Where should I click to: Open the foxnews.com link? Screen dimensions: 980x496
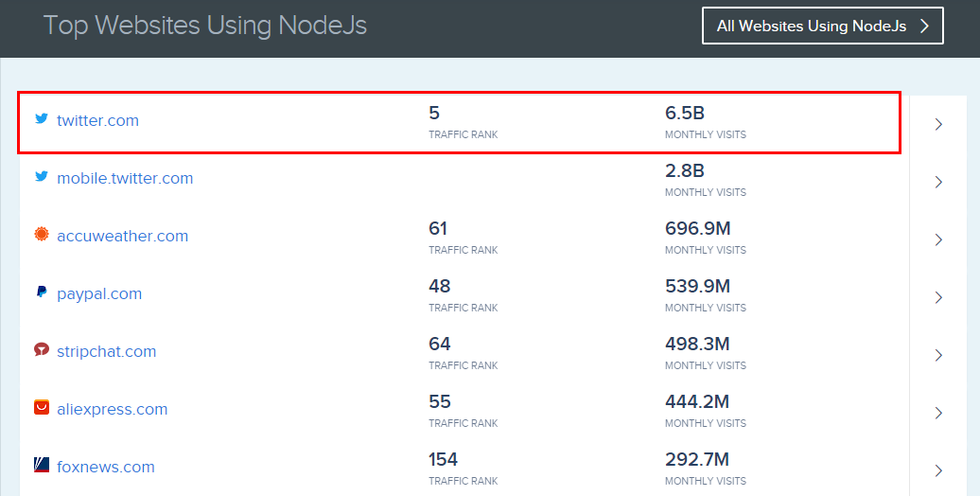click(x=106, y=468)
